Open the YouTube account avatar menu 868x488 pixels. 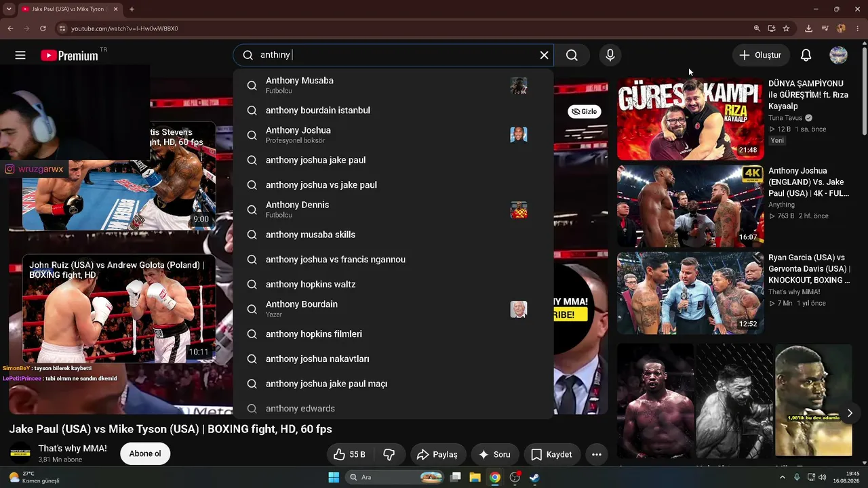[x=839, y=56]
